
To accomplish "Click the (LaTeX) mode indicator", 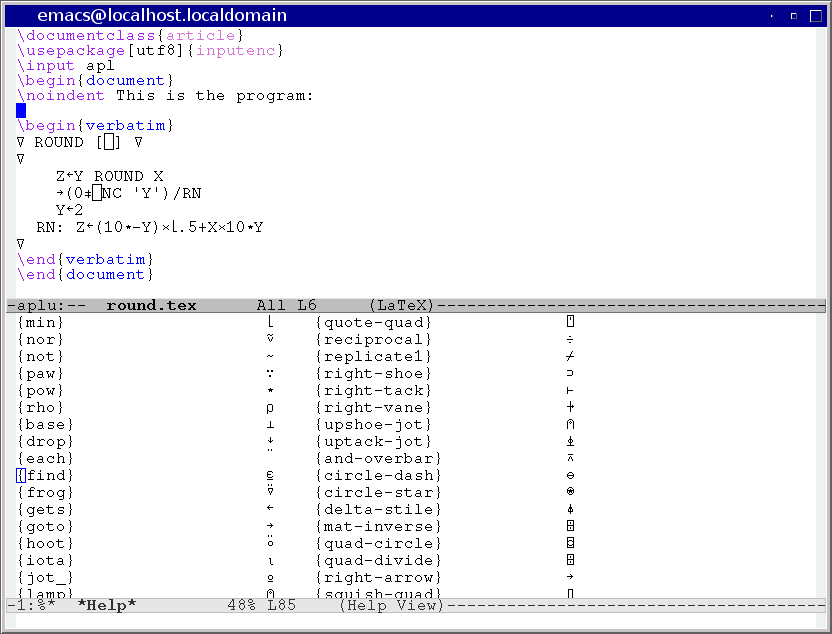I will [402, 305].
